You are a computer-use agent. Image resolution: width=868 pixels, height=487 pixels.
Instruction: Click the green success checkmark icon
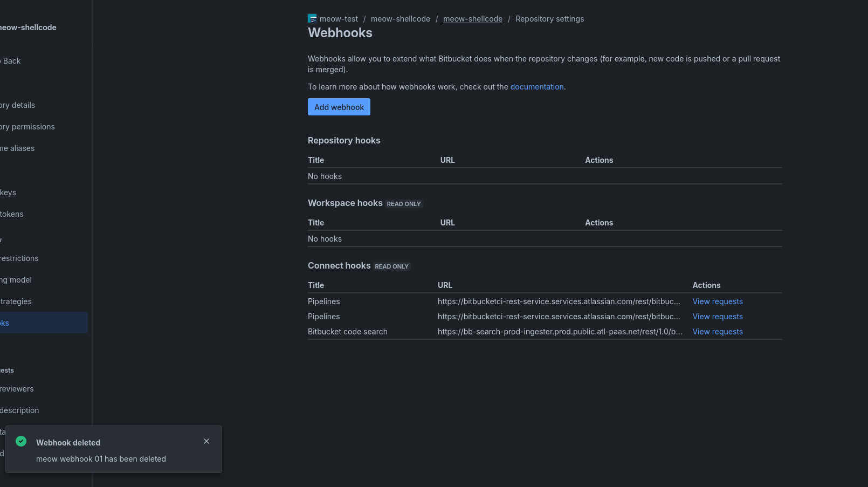pos(21,441)
